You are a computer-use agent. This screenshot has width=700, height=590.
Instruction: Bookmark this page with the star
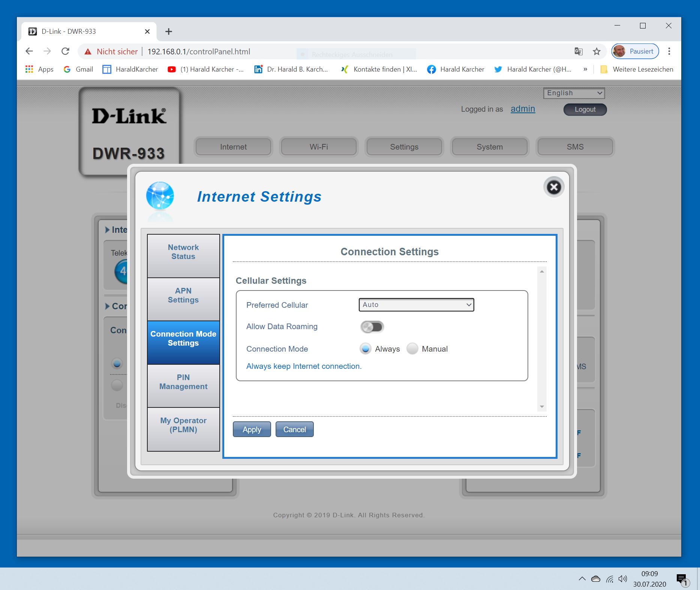pos(597,51)
